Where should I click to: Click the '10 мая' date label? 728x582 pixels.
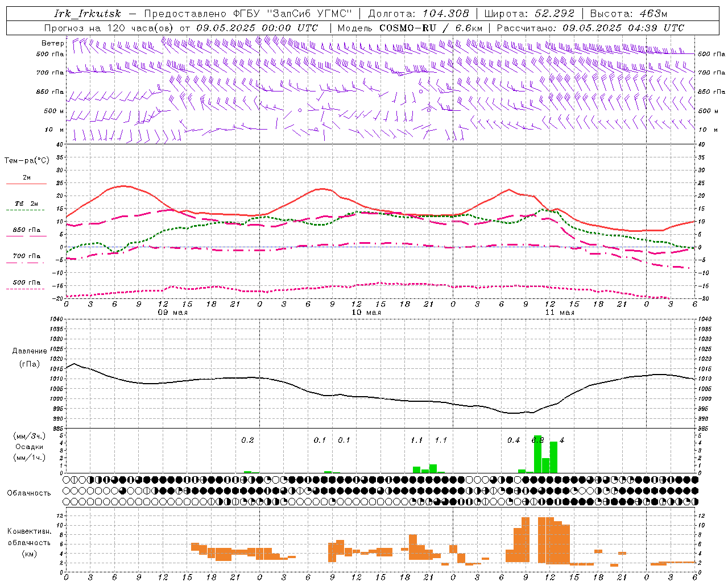pyautogui.click(x=366, y=313)
